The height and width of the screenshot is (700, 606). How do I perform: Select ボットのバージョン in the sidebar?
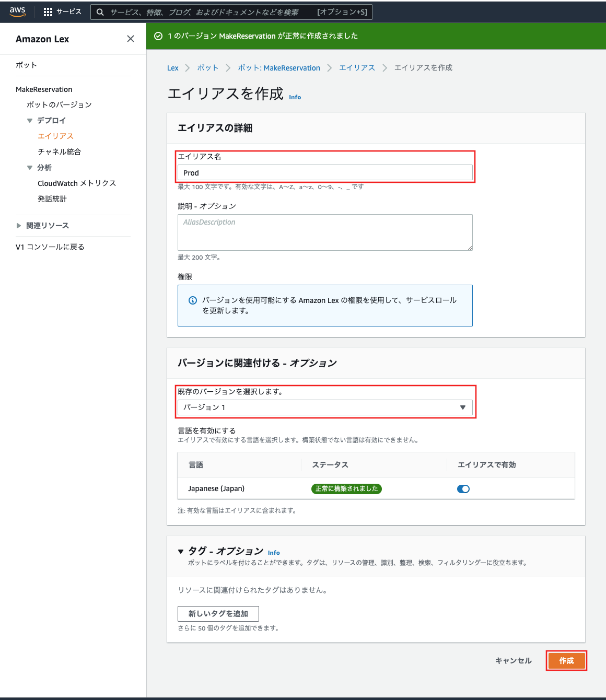59,105
